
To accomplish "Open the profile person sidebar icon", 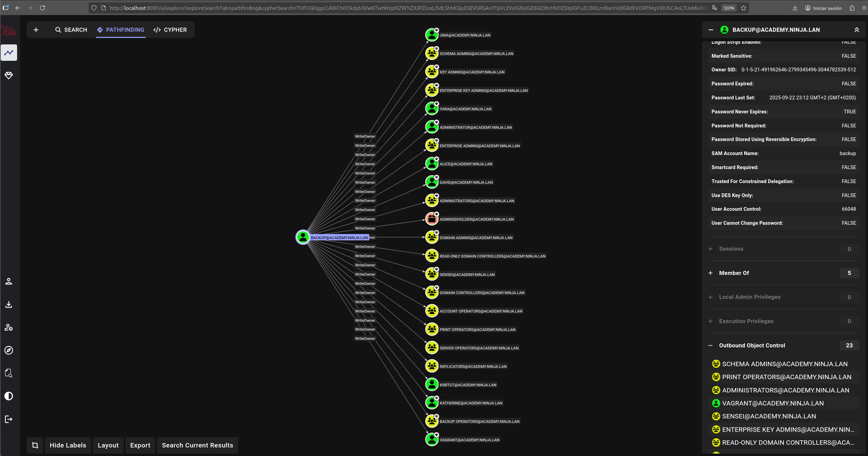I will (x=9, y=281).
